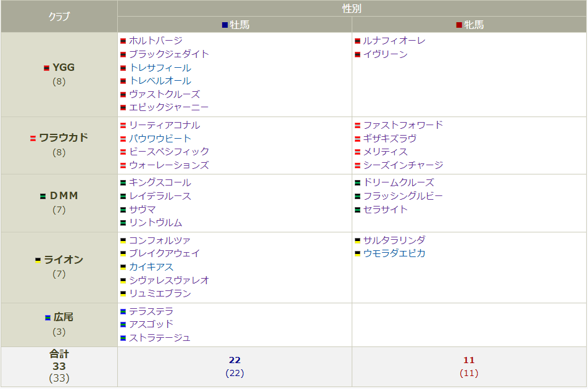This screenshot has height=389, width=588.
Task: Click the flag icon beside ファストフォワード
Action: point(357,126)
